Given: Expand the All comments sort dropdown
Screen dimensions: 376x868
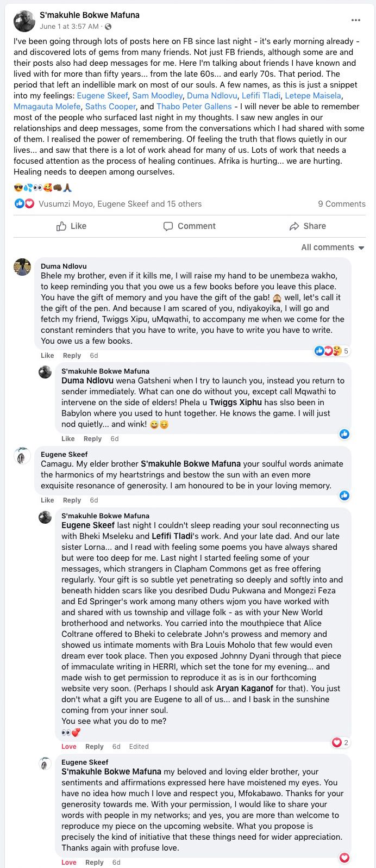Looking at the screenshot, I should point(333,247).
